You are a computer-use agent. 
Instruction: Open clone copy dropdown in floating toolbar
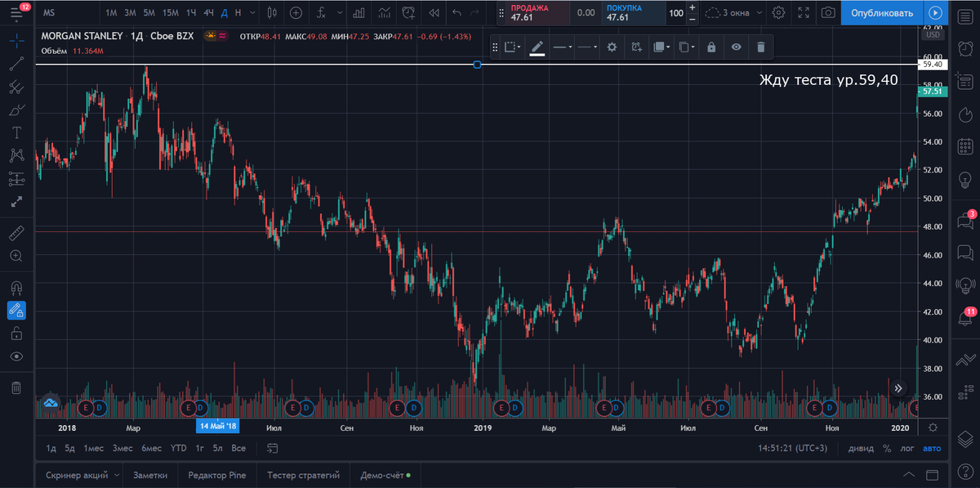[x=687, y=47]
